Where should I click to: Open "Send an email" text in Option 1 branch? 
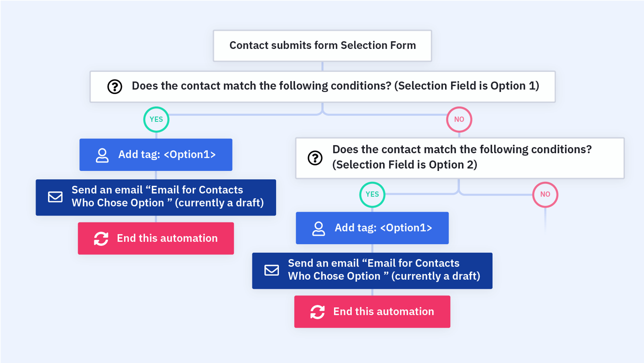click(168, 196)
